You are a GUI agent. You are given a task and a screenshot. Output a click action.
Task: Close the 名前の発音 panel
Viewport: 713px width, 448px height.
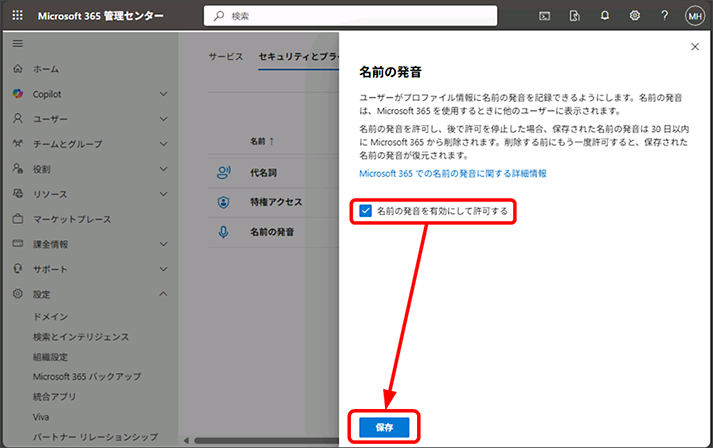click(x=695, y=46)
